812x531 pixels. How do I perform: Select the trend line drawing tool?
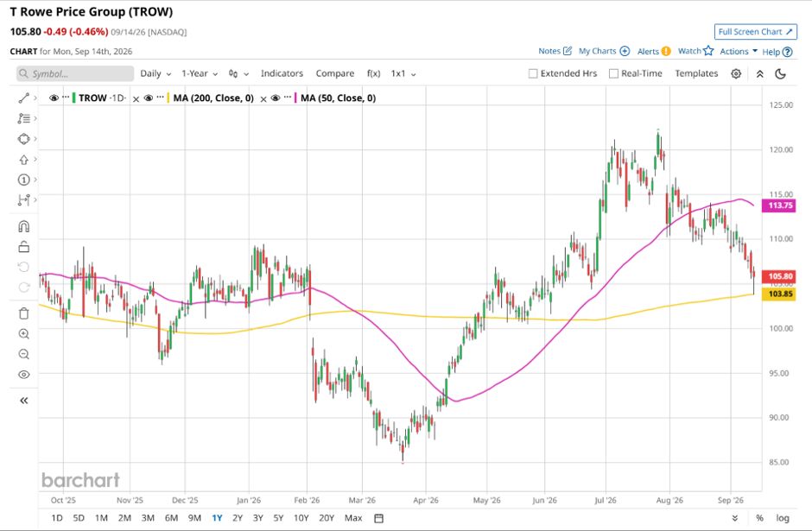(24, 98)
